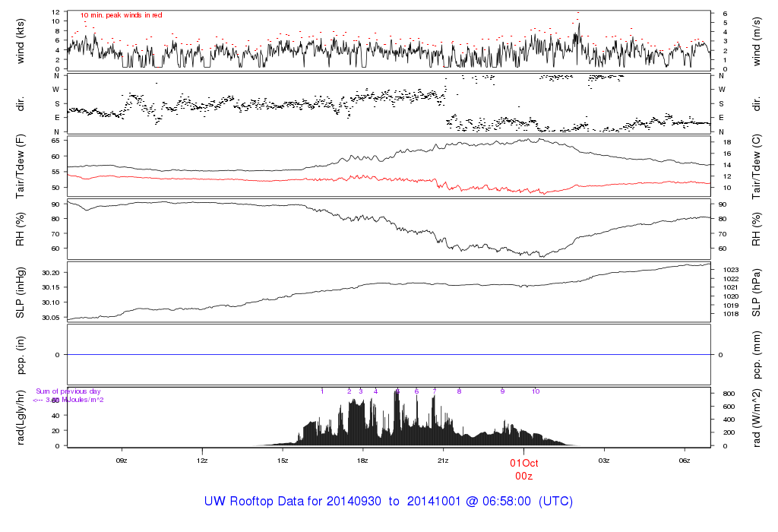Click the '18z' time axis label

pyautogui.click(x=362, y=461)
